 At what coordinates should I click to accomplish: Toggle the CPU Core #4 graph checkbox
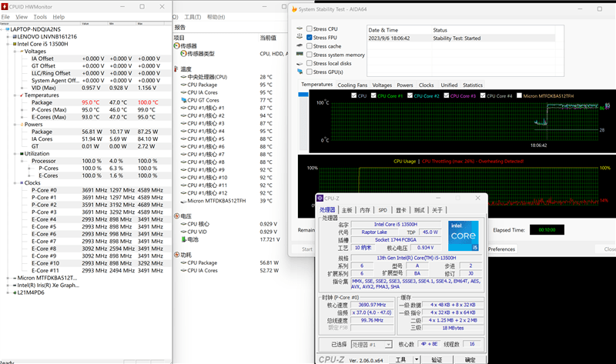(x=483, y=95)
